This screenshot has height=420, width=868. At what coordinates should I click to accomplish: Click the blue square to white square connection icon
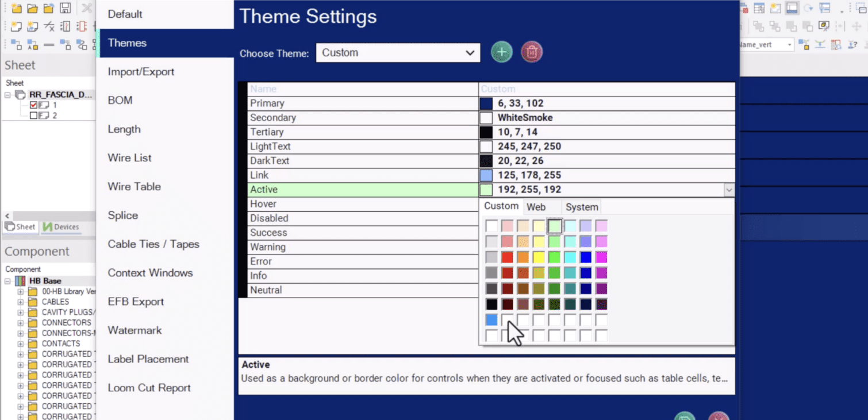pos(17,44)
